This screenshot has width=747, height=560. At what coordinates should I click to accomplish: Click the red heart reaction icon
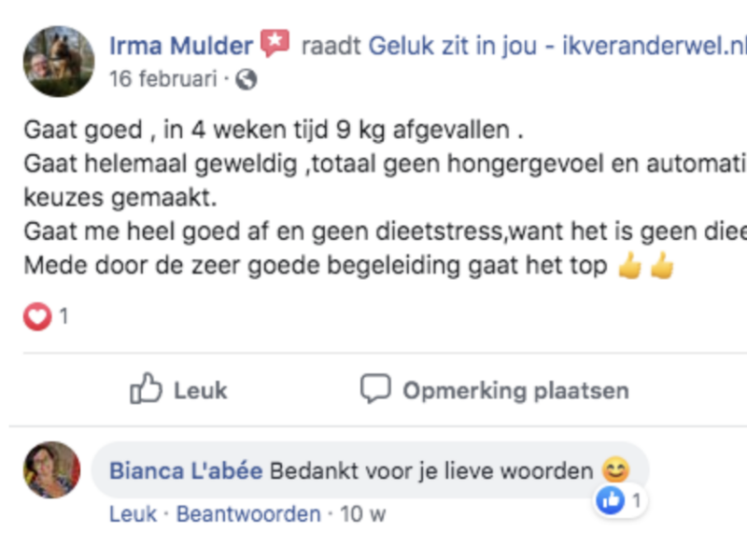37,316
